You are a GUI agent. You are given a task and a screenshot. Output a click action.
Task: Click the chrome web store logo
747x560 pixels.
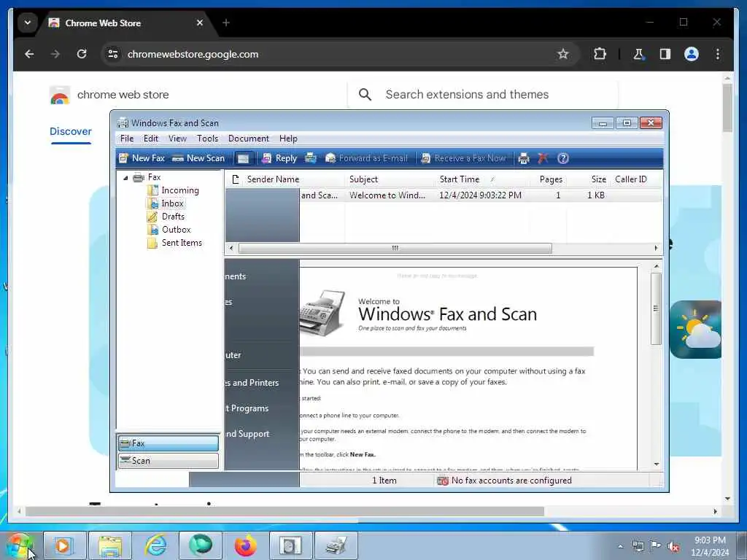click(109, 95)
